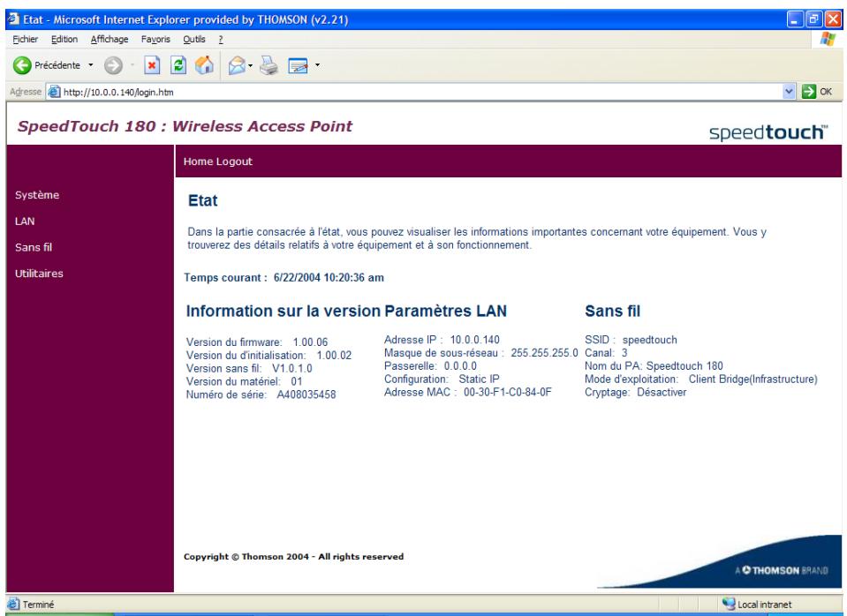Click the Passerelle value 0.0.0.0

460,366
